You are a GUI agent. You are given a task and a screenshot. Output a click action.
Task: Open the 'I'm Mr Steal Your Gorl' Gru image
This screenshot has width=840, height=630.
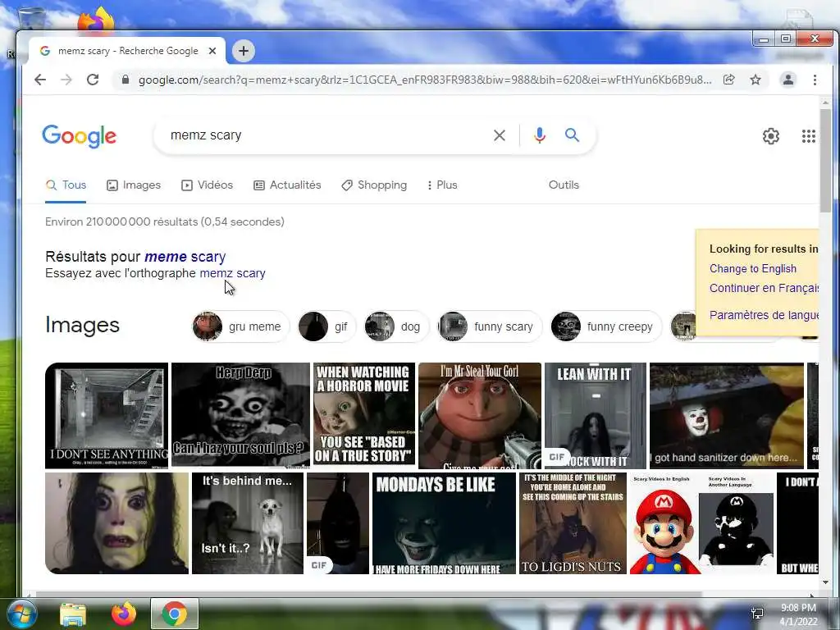(x=480, y=415)
